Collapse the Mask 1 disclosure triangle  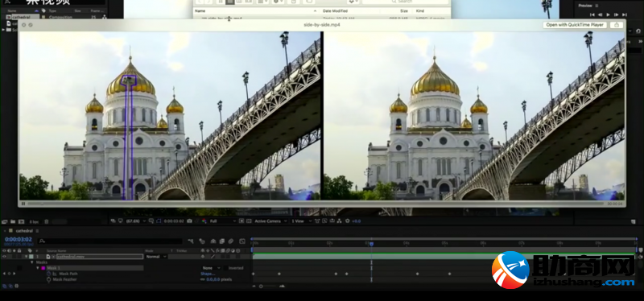38,268
